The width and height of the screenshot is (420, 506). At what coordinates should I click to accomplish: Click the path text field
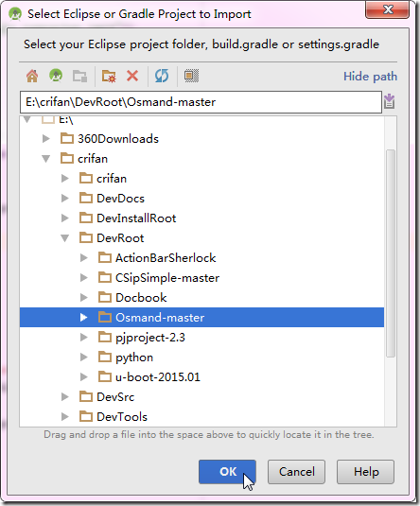(201, 102)
